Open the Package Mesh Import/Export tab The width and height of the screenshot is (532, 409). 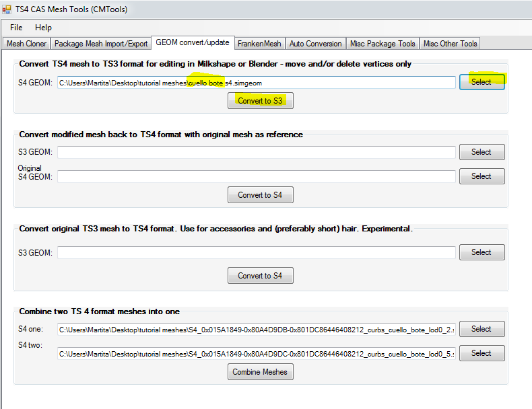point(101,44)
